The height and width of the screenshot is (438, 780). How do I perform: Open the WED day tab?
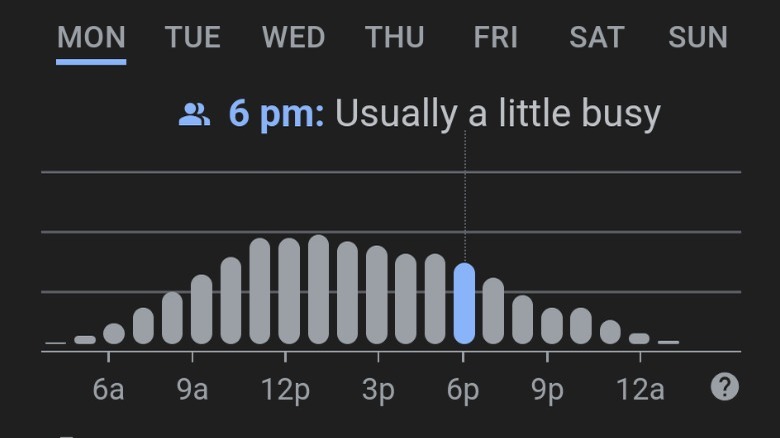(293, 38)
